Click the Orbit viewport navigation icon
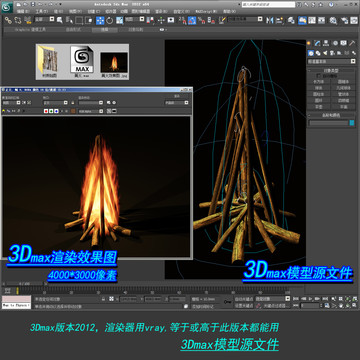This screenshot has height=360, width=360. tap(348, 305)
